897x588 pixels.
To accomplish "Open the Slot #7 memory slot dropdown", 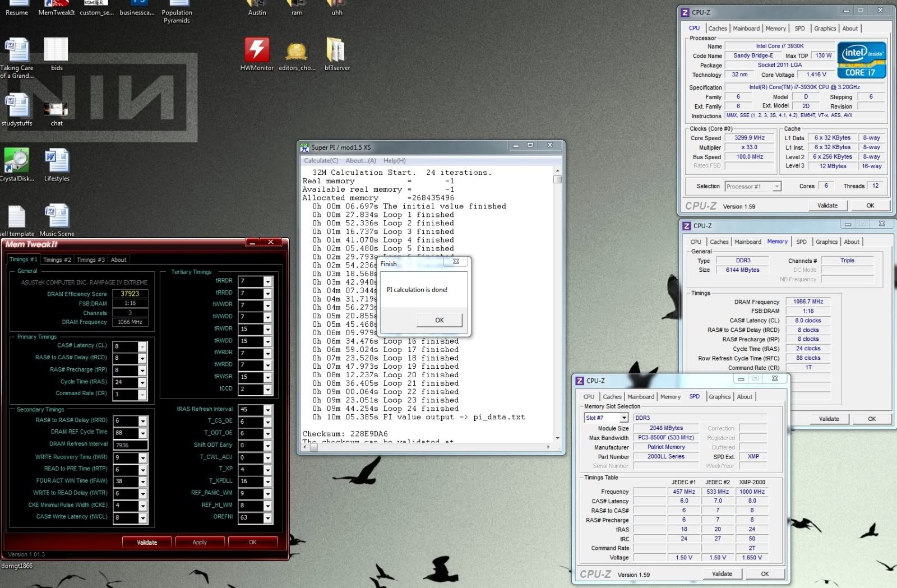I will pyautogui.click(x=623, y=418).
